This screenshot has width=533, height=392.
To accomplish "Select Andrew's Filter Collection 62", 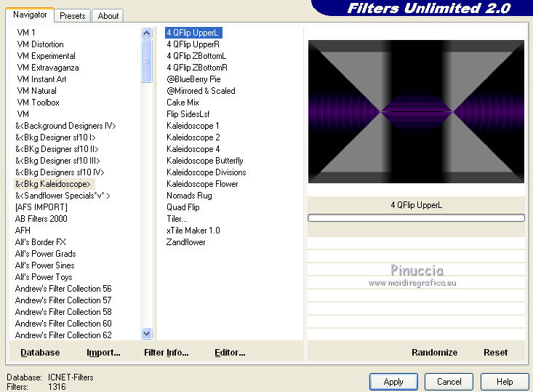I will [63, 335].
